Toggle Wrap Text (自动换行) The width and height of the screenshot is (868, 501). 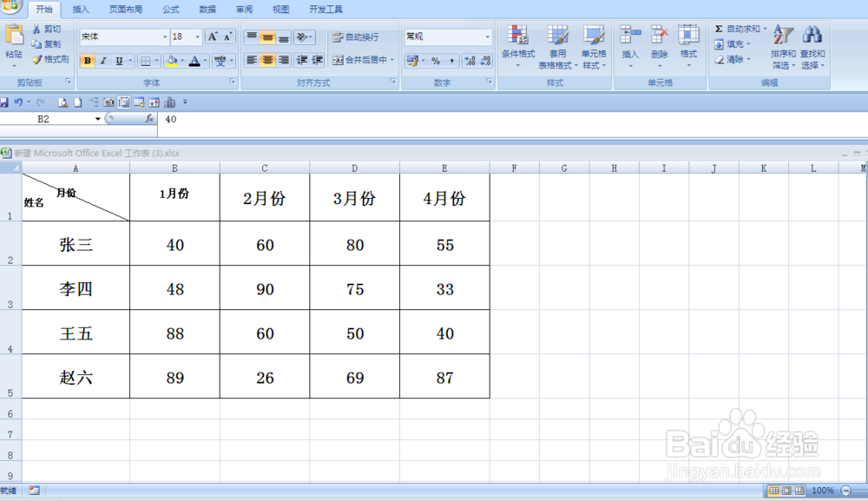(x=355, y=37)
